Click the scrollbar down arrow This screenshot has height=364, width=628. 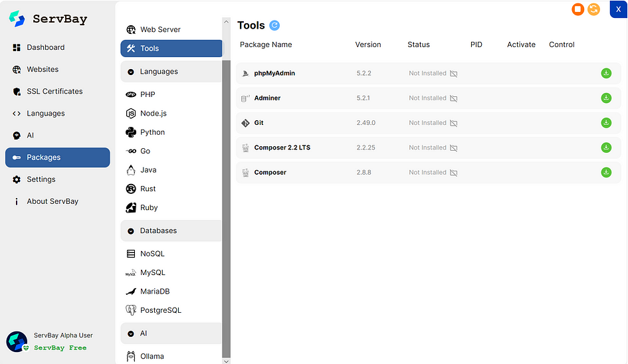(x=227, y=361)
